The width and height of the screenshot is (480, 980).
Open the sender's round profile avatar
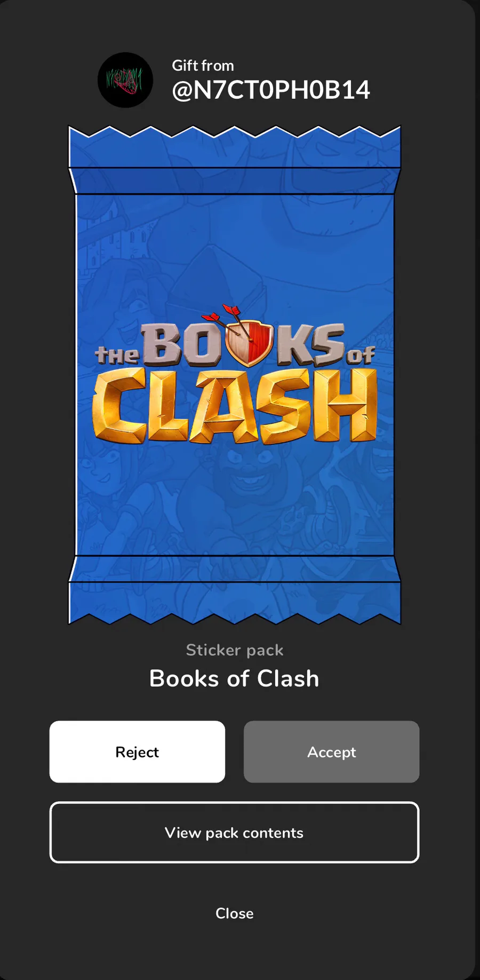(125, 80)
